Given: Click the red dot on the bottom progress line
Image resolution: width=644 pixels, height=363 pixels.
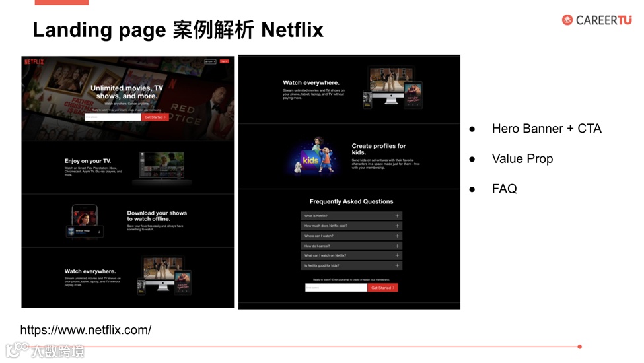Looking at the screenshot, I should pyautogui.click(x=579, y=346).
